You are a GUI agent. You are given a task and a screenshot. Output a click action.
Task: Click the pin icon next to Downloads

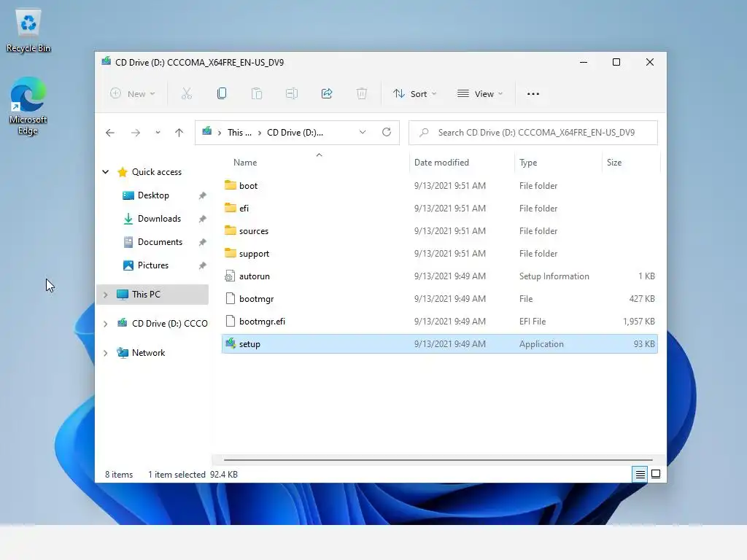(203, 219)
